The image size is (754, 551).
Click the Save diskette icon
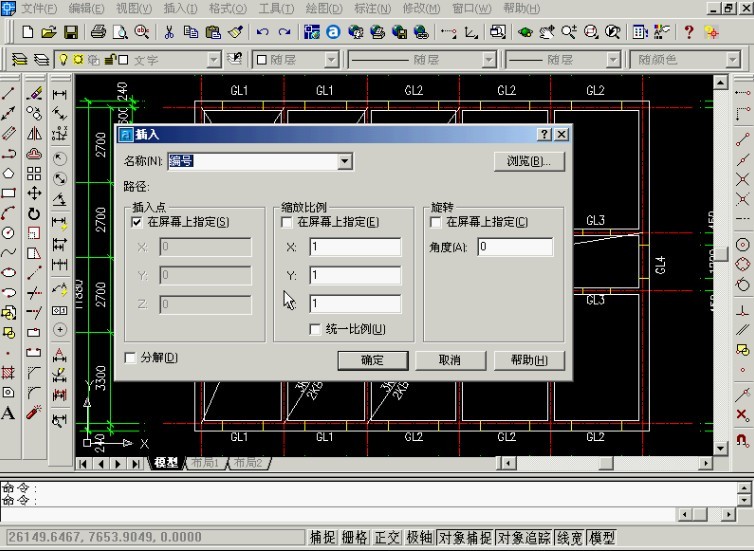pyautogui.click(x=71, y=32)
